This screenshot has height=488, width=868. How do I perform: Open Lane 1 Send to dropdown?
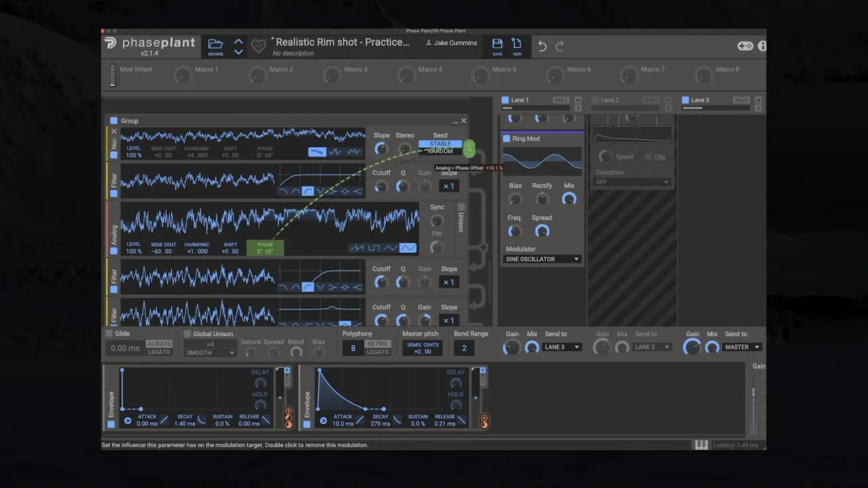[562, 347]
